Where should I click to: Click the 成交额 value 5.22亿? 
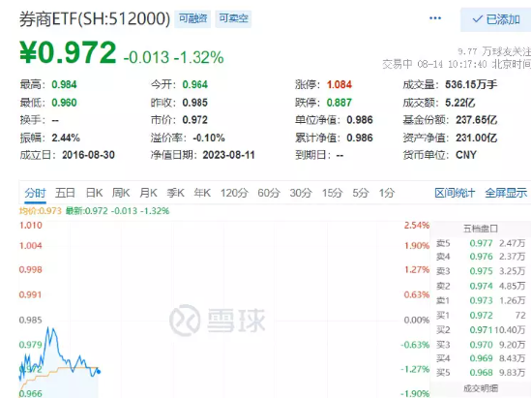click(x=460, y=103)
